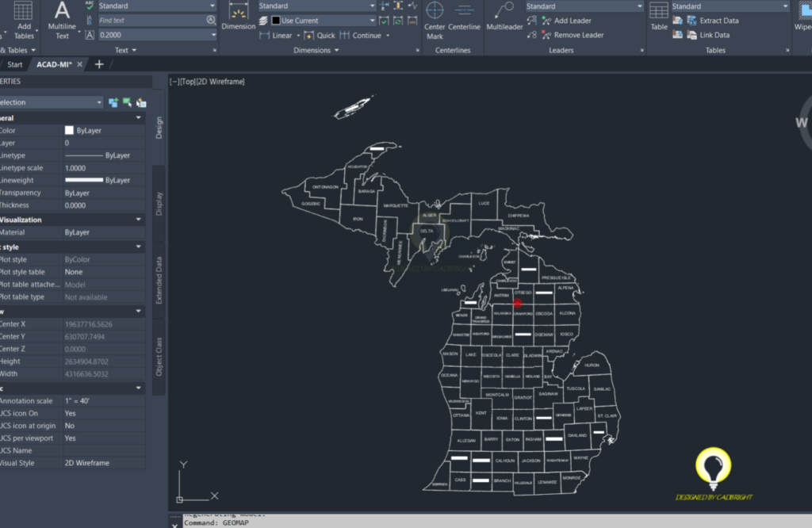Click the Quick Select icon in Properties

[x=141, y=102]
